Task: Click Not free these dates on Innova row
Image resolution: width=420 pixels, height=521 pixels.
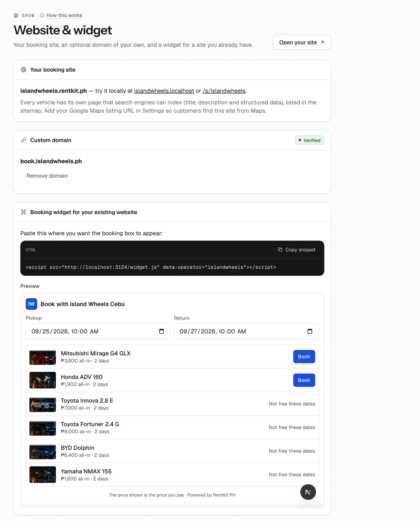Action: tap(292, 404)
